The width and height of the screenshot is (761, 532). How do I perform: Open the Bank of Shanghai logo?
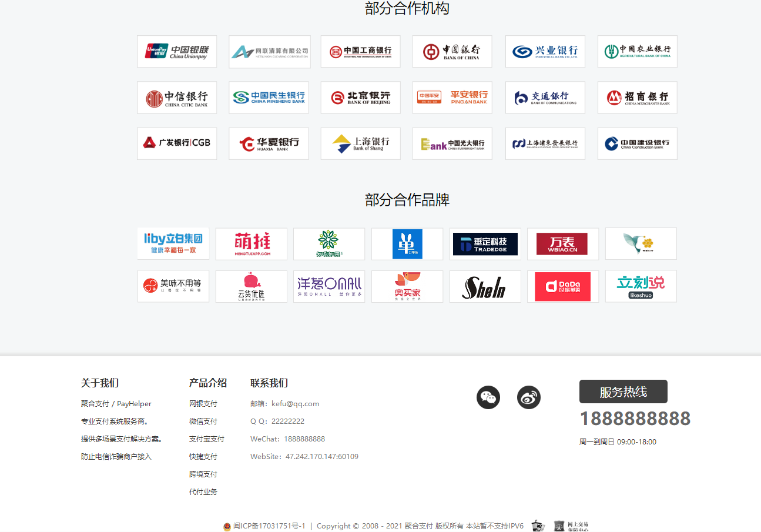coord(361,143)
